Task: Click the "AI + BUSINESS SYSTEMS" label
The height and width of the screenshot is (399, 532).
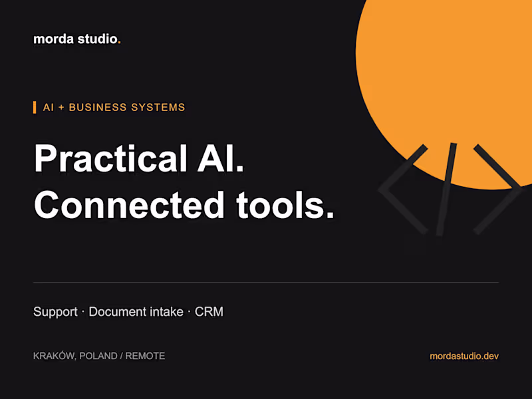Action: pos(114,107)
